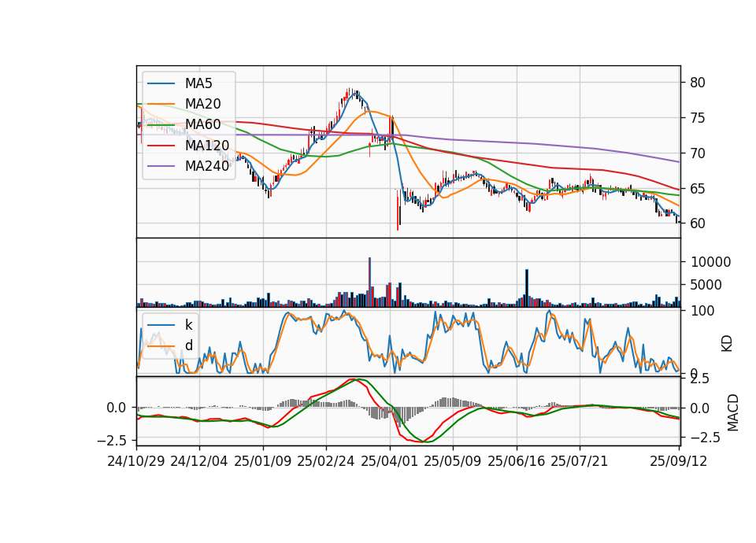Click the 25/04/01 date axis label
Viewport: 756px width, 543px height.
click(x=389, y=461)
